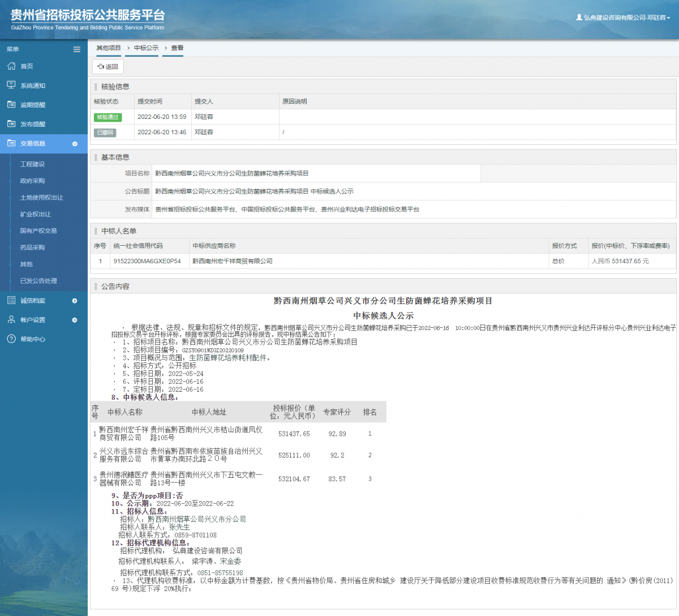Click the monitor icon beside 系统通知
This screenshot has height=616, width=679.
[x=11, y=85]
